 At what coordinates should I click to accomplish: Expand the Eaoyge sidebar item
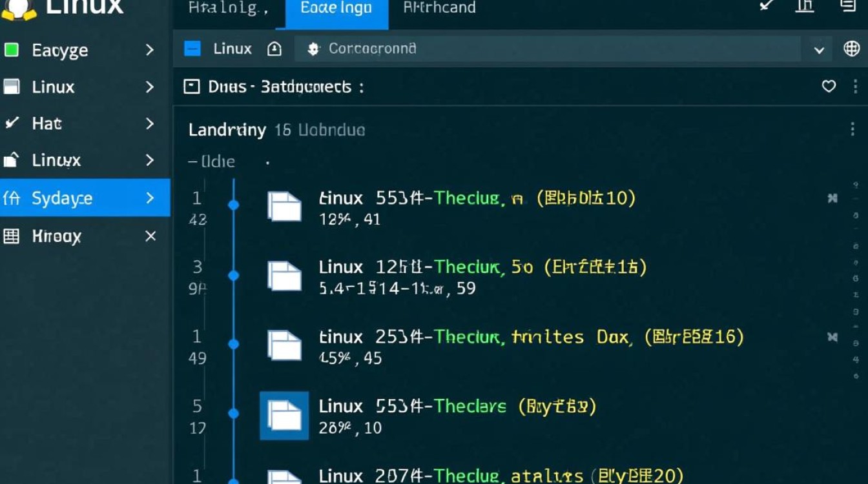click(149, 50)
